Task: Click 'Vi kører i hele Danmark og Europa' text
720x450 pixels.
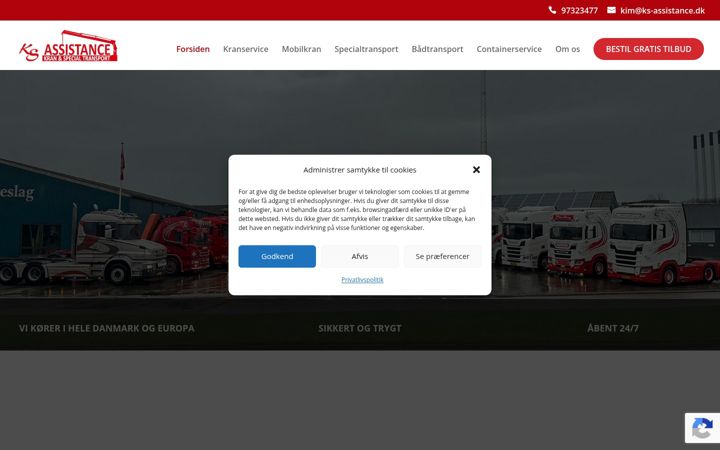Action: (x=107, y=328)
